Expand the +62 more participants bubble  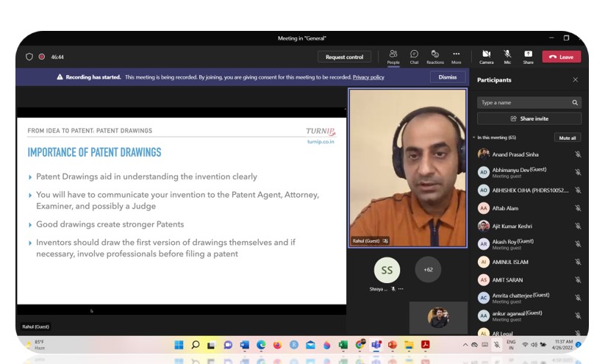pyautogui.click(x=428, y=270)
